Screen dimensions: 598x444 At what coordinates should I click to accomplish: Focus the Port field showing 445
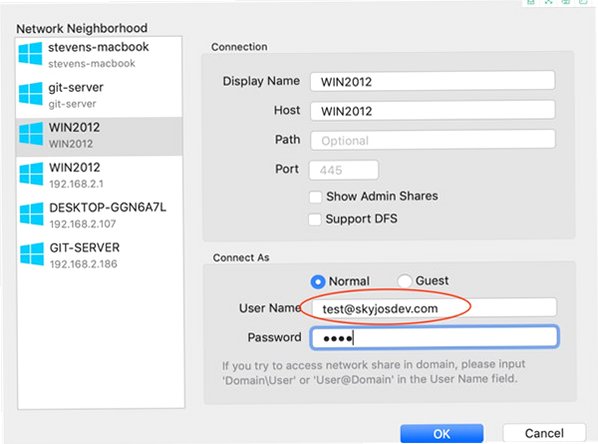click(344, 170)
